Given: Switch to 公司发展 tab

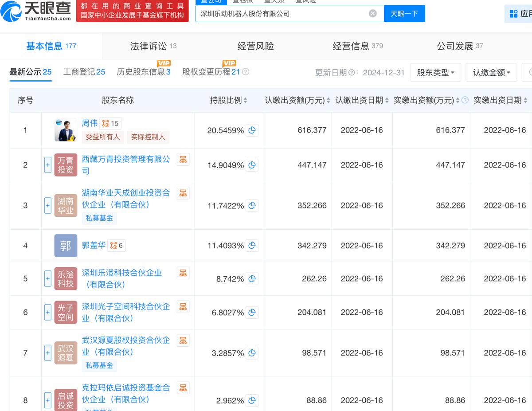Looking at the screenshot, I should coord(460,46).
